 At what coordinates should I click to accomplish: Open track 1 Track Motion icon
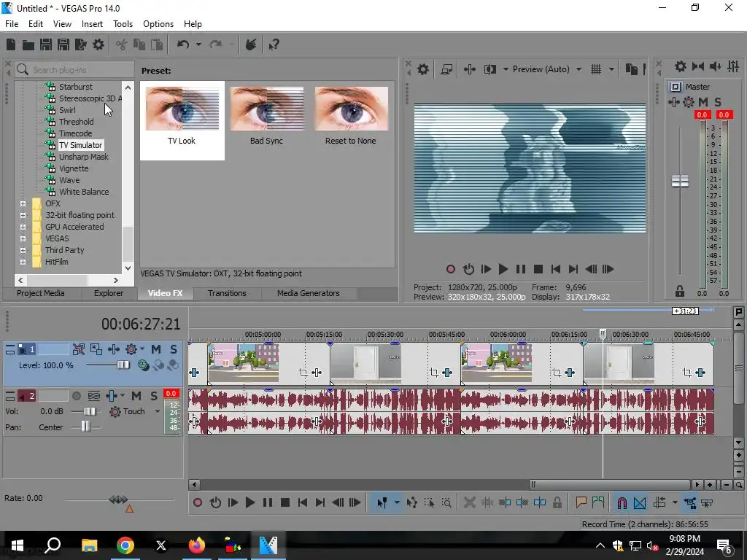[96, 349]
